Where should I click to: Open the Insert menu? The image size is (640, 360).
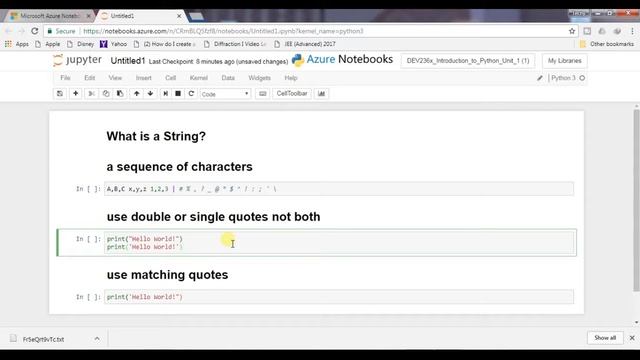pos(143,78)
